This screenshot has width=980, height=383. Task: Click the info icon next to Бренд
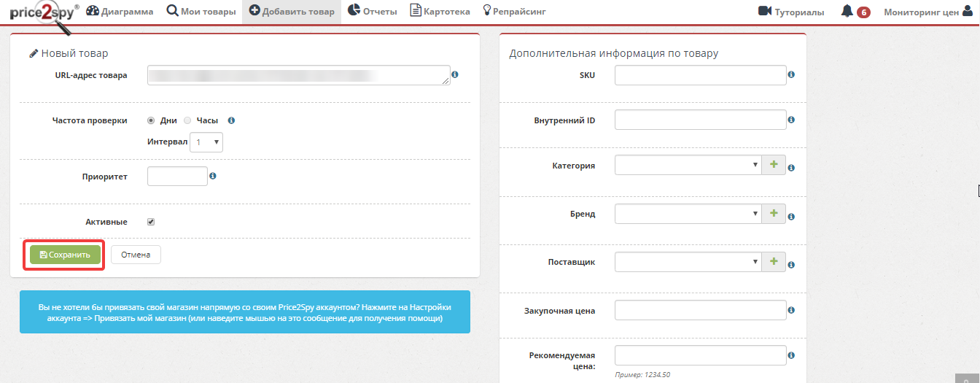click(791, 217)
